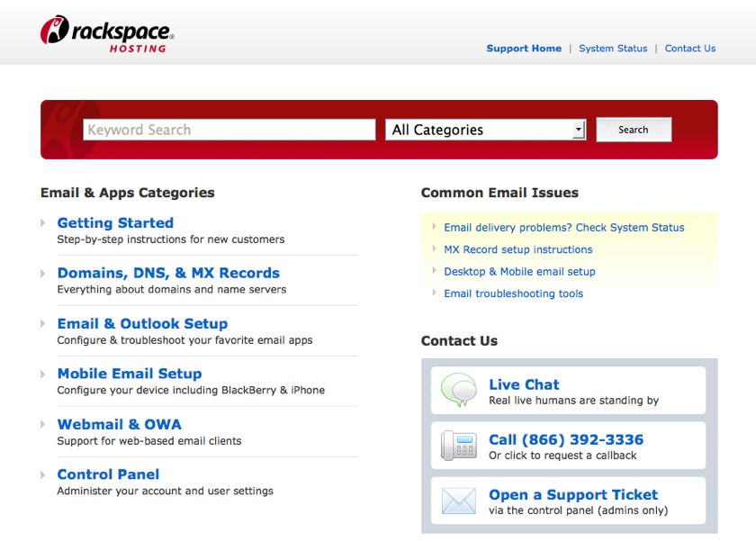
Task: Click the dropdown arrow on the category selector
Action: tap(580, 130)
